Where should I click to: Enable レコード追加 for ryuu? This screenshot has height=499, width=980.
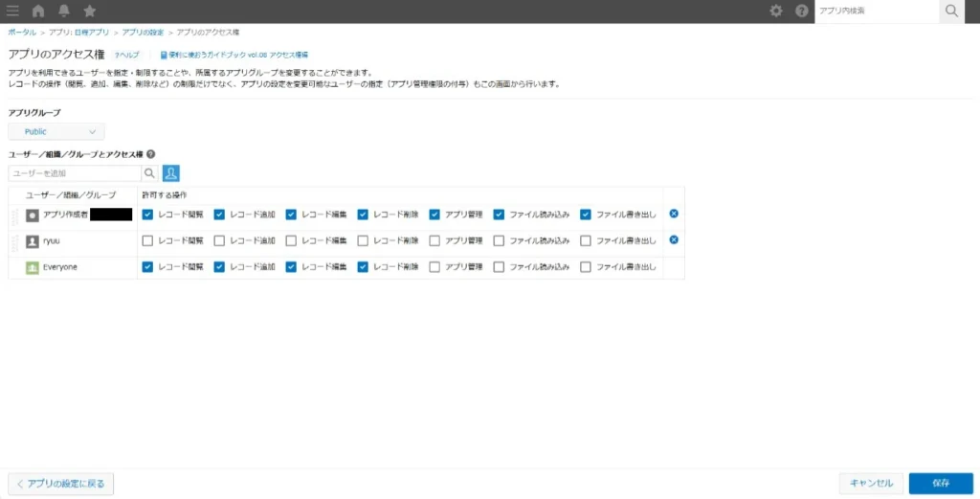click(x=219, y=240)
